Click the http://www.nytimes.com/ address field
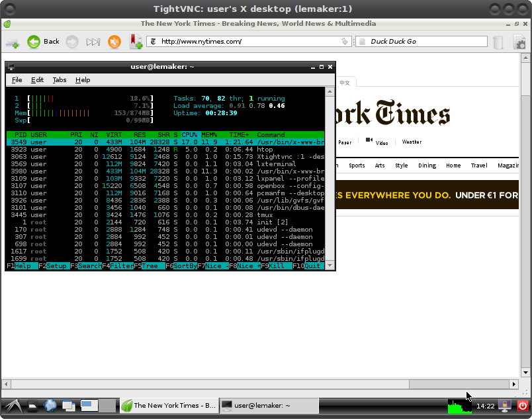 (x=249, y=42)
